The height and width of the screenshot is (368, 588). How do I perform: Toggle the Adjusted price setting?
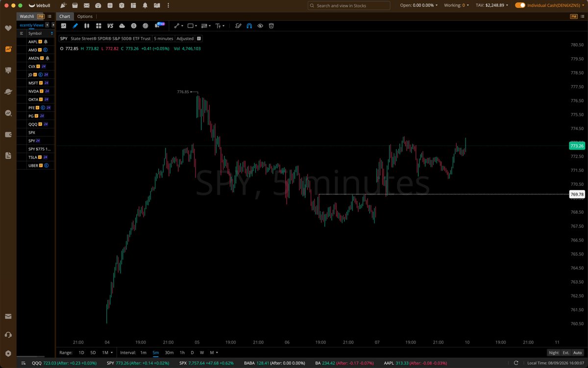185,38
